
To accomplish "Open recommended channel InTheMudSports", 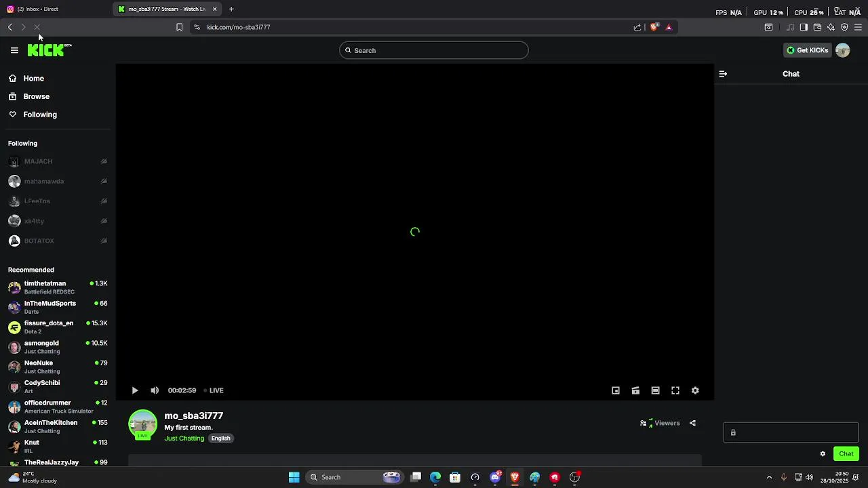I will tap(58, 307).
